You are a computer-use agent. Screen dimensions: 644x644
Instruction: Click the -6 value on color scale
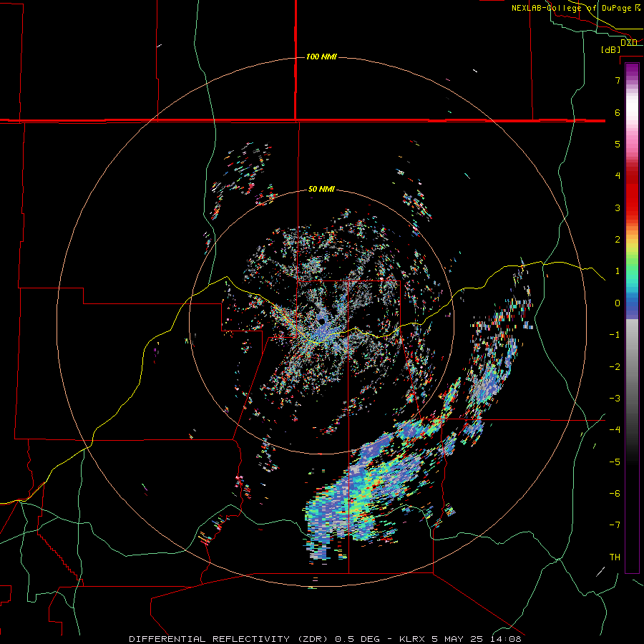point(615,493)
